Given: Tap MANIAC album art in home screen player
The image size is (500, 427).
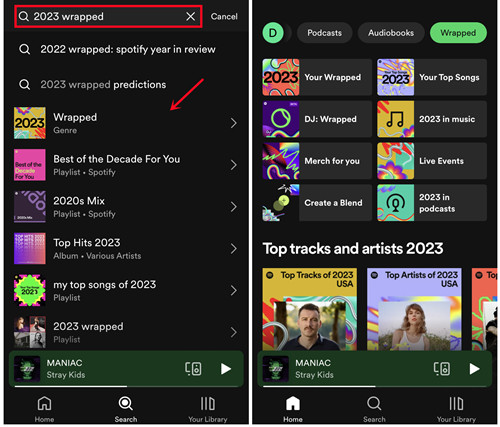Looking at the screenshot, I should [x=276, y=369].
